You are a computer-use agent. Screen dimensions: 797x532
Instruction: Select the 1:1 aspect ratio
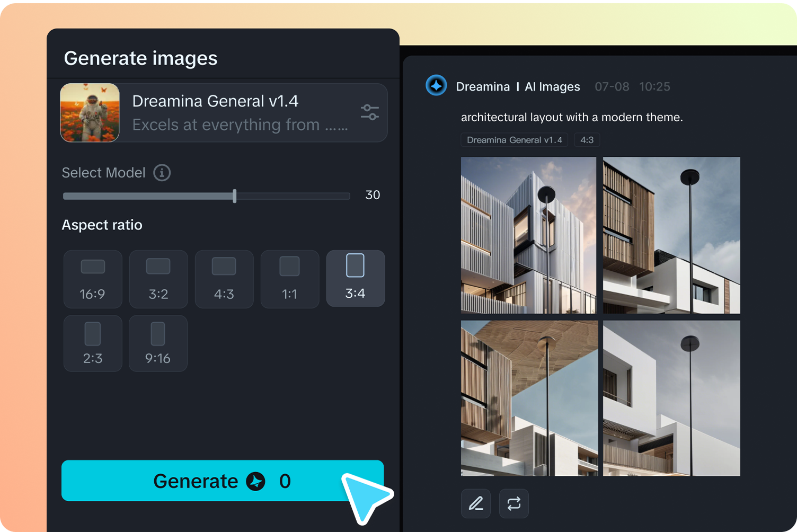290,279
